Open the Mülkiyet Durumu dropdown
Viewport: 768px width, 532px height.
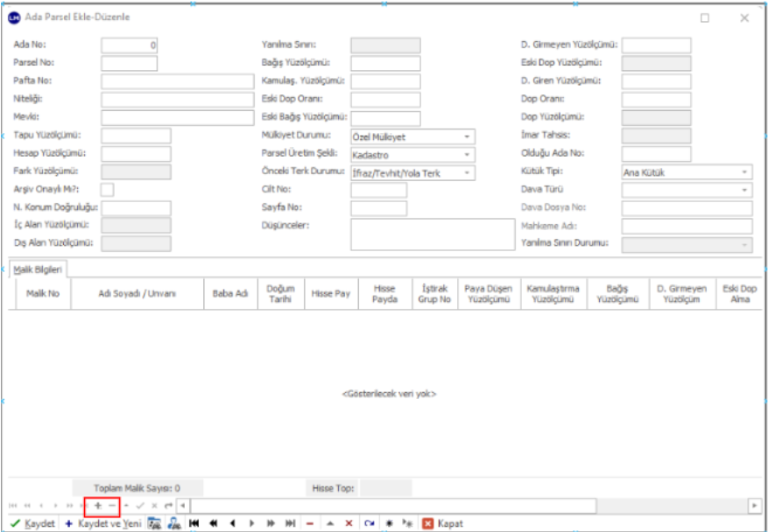point(469,137)
